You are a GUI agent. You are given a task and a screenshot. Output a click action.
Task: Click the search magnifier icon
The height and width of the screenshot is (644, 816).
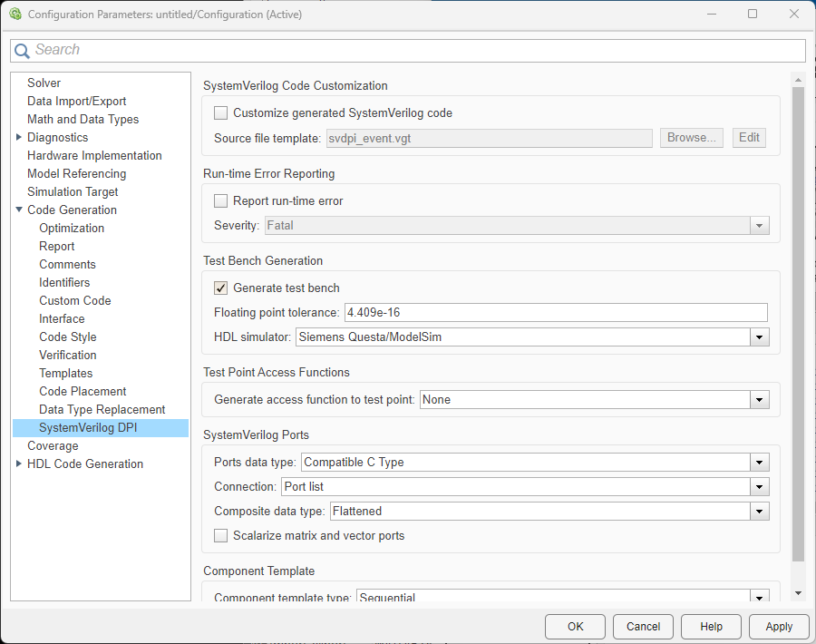tap(23, 51)
